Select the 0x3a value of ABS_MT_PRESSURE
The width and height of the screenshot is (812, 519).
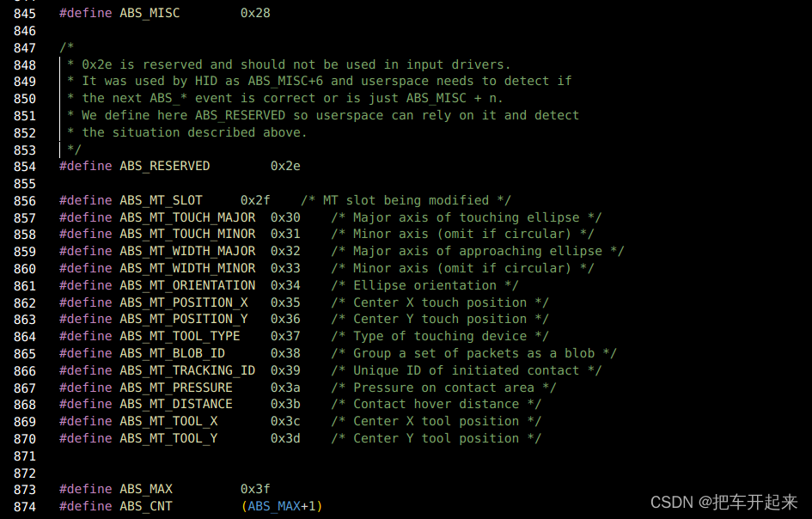(x=285, y=388)
